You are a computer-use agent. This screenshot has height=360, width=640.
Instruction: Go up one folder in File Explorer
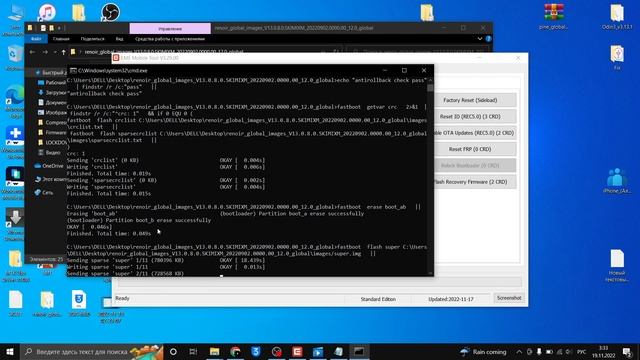(63, 52)
